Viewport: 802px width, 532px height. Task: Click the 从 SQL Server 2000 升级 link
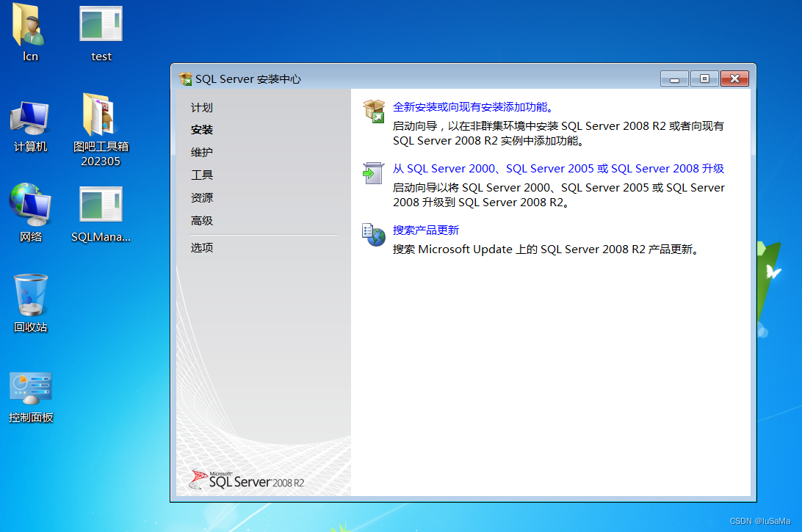558,169
